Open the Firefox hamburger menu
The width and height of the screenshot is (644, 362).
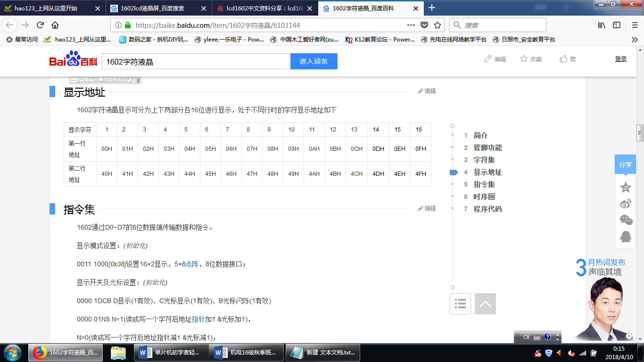click(635, 25)
